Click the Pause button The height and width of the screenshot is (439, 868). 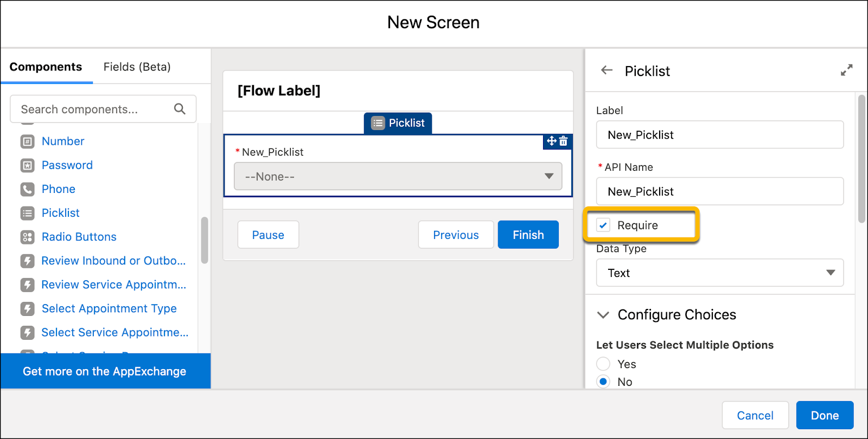point(268,235)
